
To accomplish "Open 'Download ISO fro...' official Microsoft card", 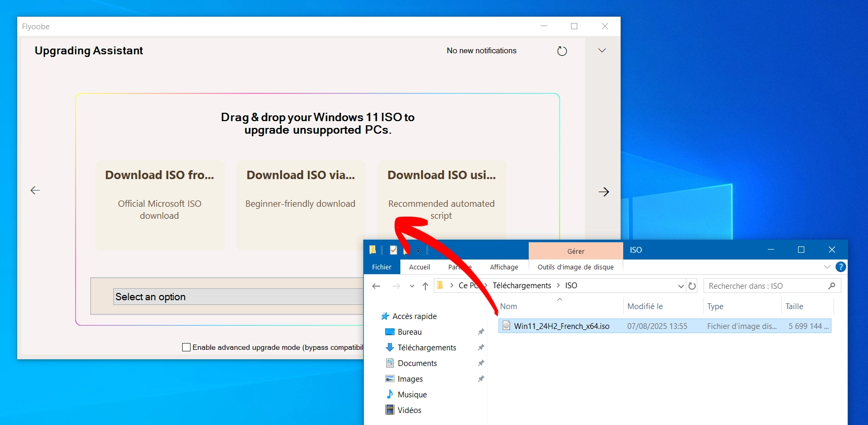I will coord(160,205).
